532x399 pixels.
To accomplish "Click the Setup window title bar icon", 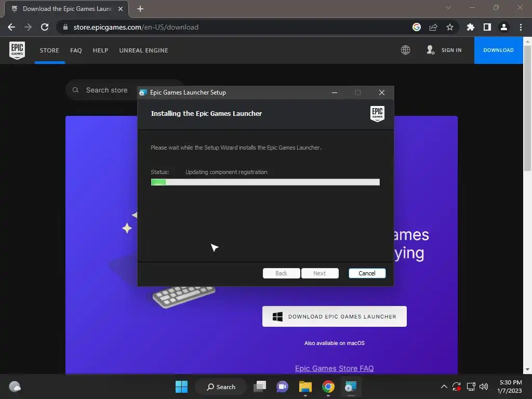I will (143, 92).
